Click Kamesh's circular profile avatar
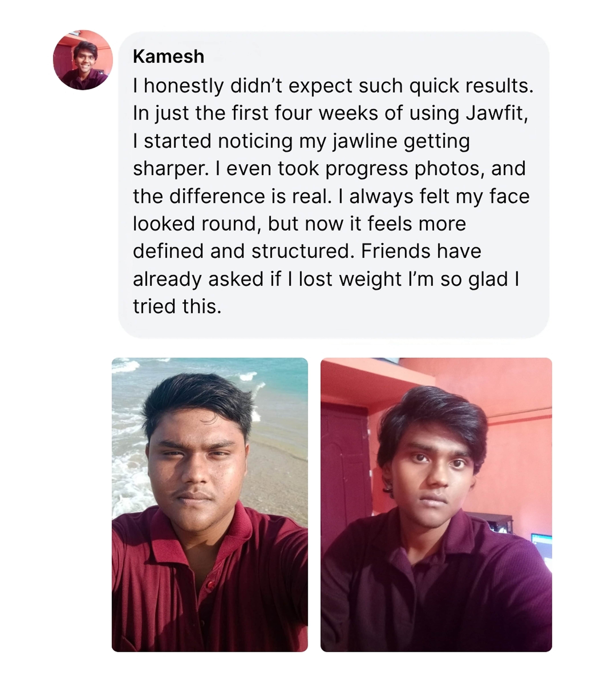The width and height of the screenshot is (616, 676). coord(83,60)
